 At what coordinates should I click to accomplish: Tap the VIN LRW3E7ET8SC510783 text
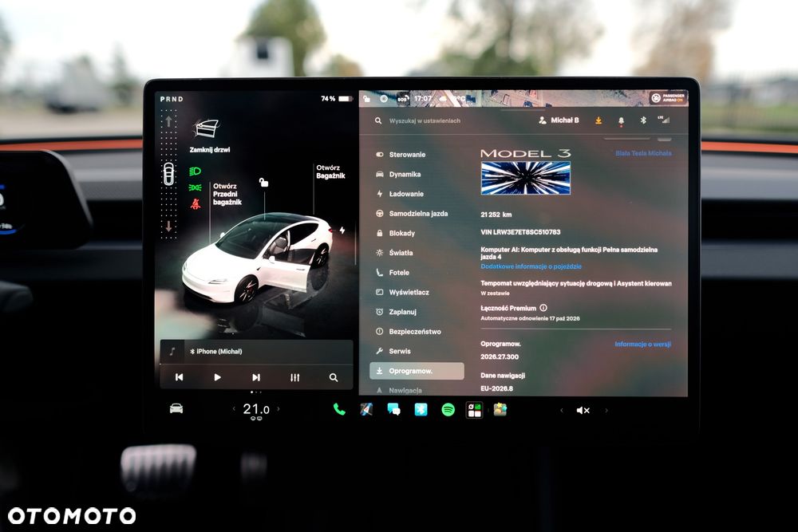pos(520,232)
